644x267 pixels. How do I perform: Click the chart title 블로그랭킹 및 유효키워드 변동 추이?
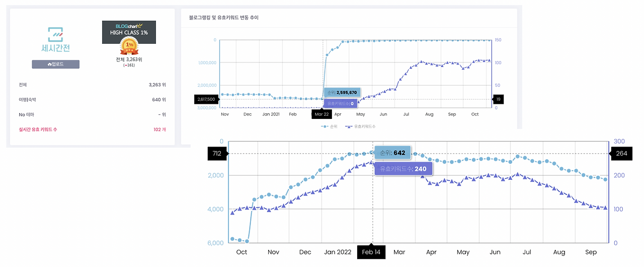223,18
